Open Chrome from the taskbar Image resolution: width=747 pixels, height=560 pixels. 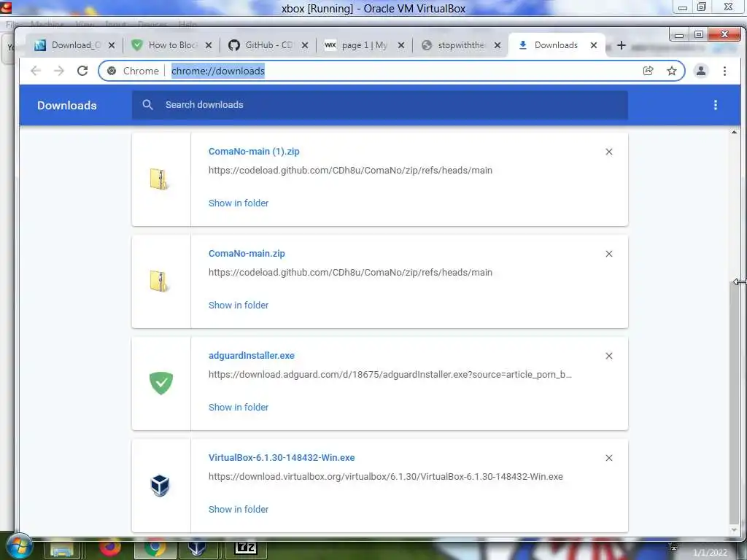[155, 548]
